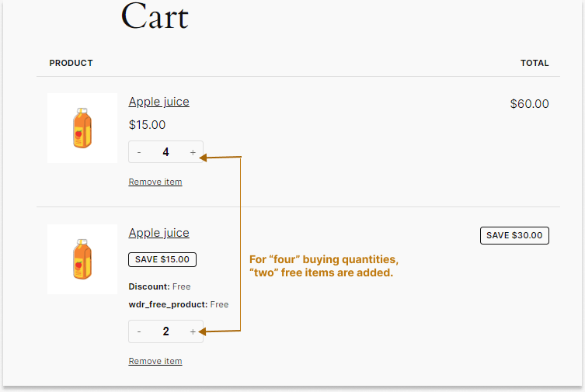Remove the $15.00 Apple juice item
The image size is (585, 392).
pos(155,182)
